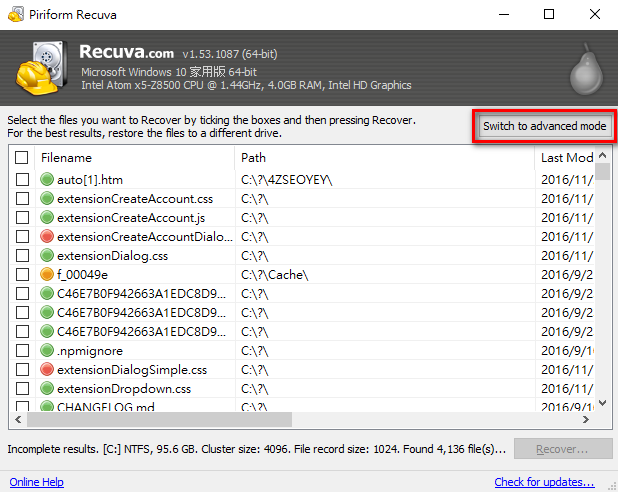Click the path C:\?\Cache\

275,275
